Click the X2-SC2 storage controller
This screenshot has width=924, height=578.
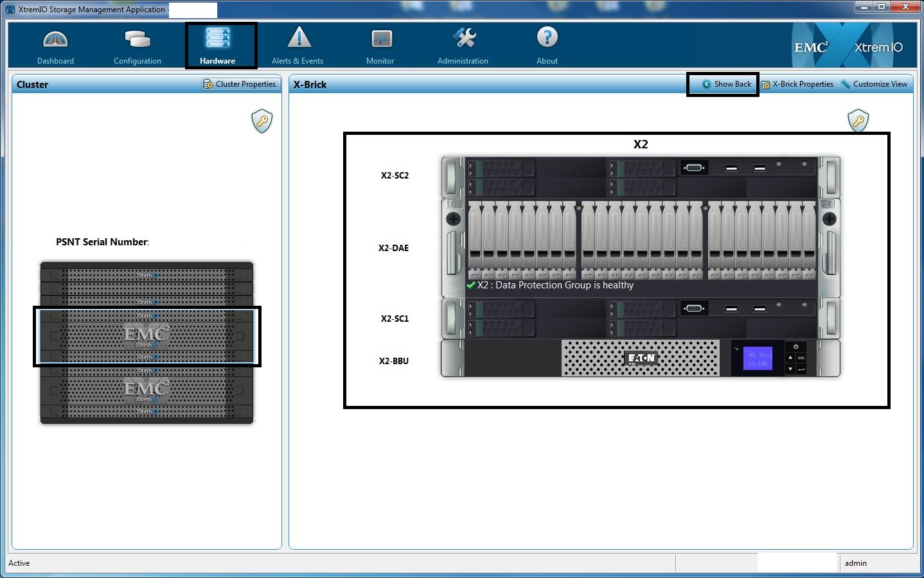coord(640,177)
